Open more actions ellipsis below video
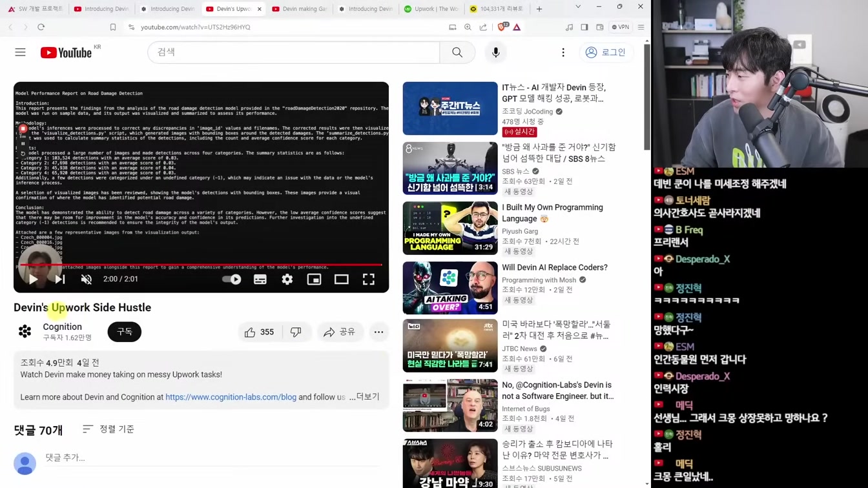This screenshot has height=488, width=868. pos(379,332)
